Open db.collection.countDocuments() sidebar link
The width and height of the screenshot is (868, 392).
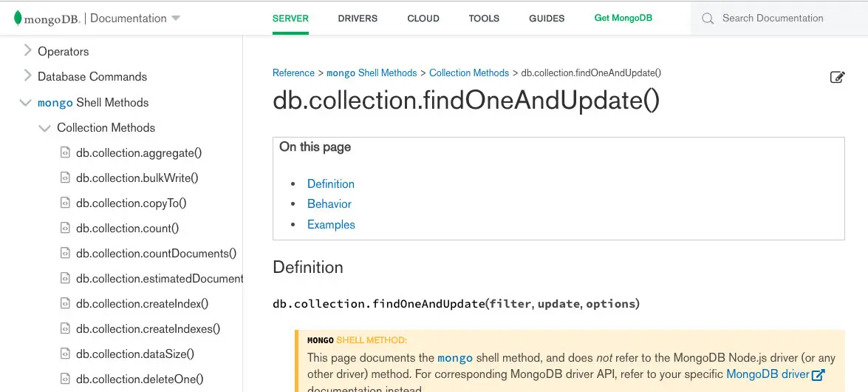[156, 254]
